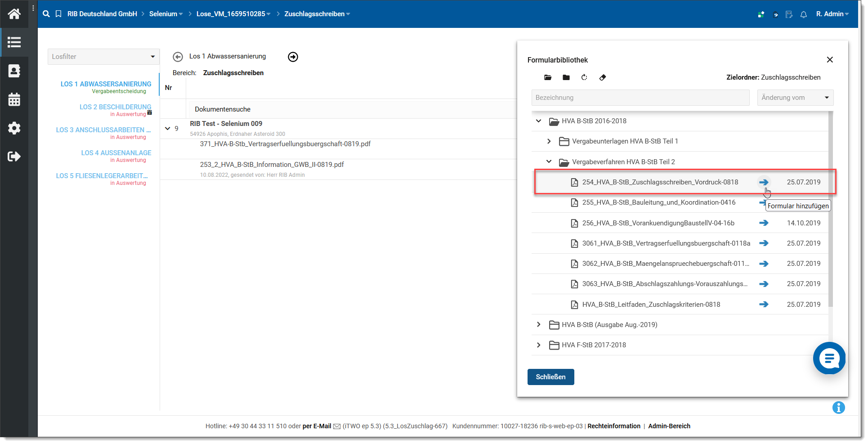Click the per E-Mail footer link
The width and height of the screenshot is (868, 444).
pos(317,426)
